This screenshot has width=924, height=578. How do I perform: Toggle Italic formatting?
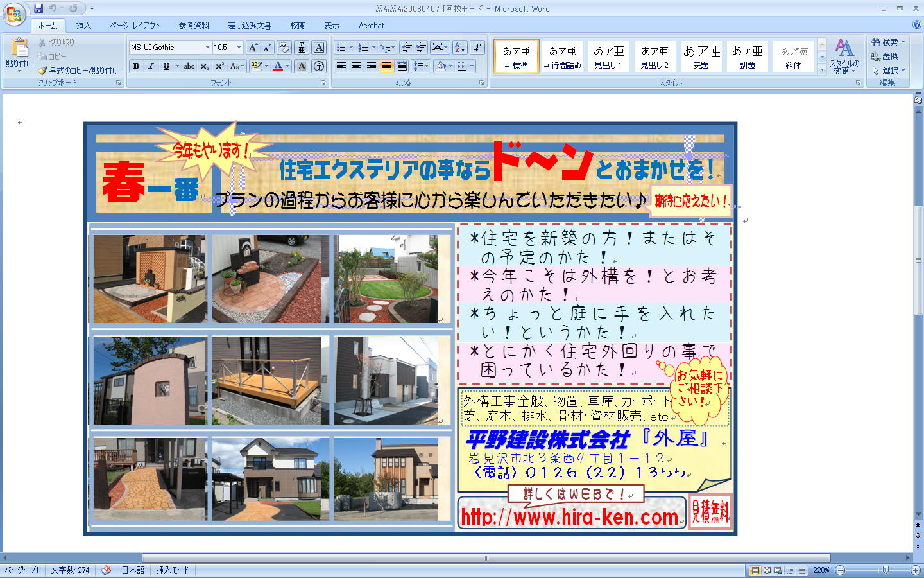point(151,66)
